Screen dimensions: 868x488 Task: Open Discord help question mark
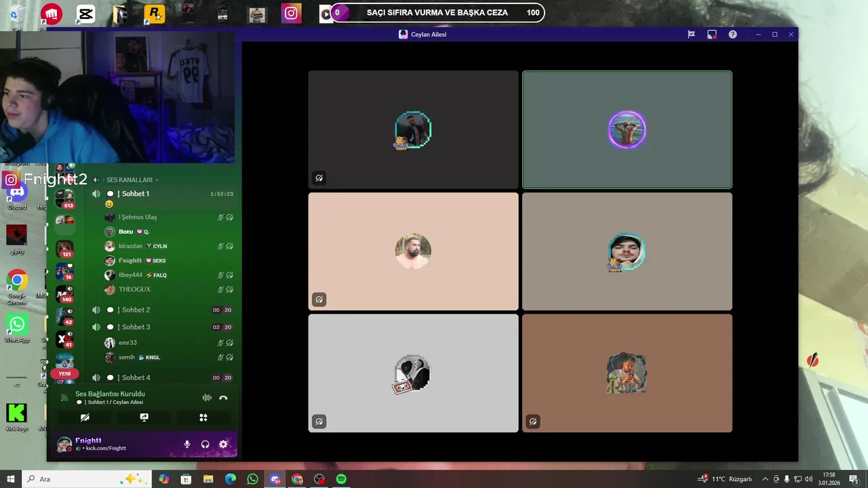[732, 35]
